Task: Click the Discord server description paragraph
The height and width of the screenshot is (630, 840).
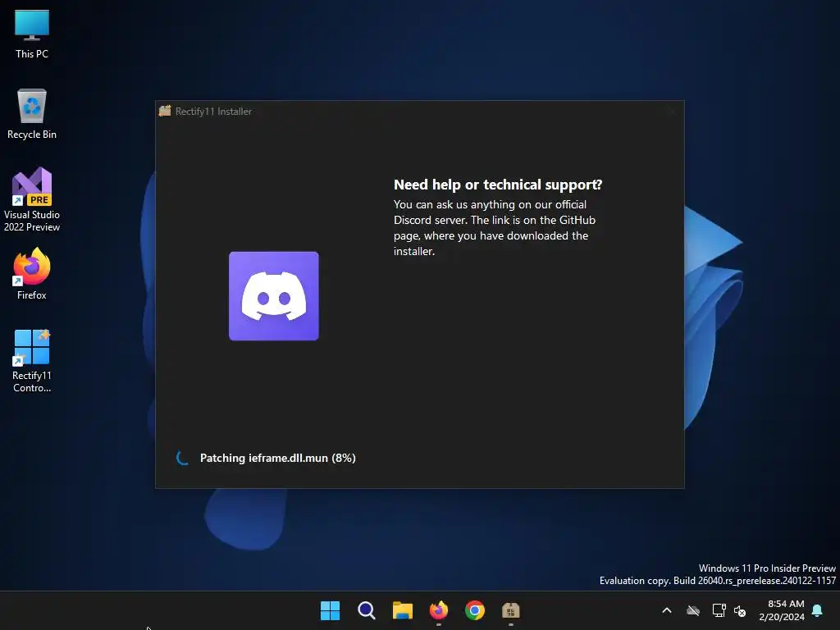Action: pyautogui.click(x=495, y=228)
